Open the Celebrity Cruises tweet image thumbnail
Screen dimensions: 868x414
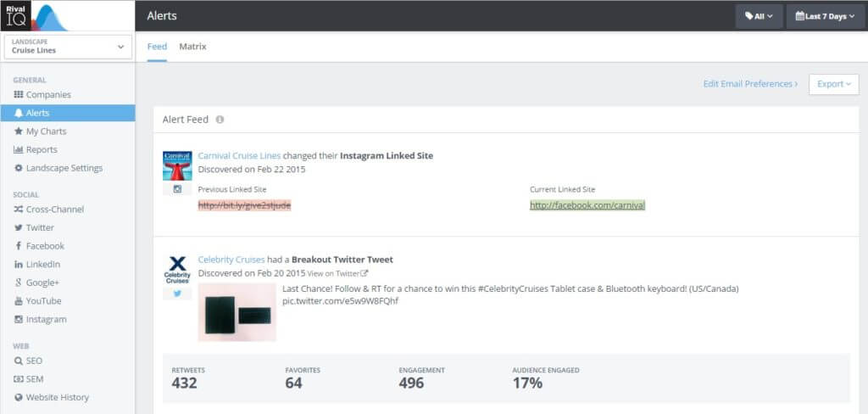point(236,312)
